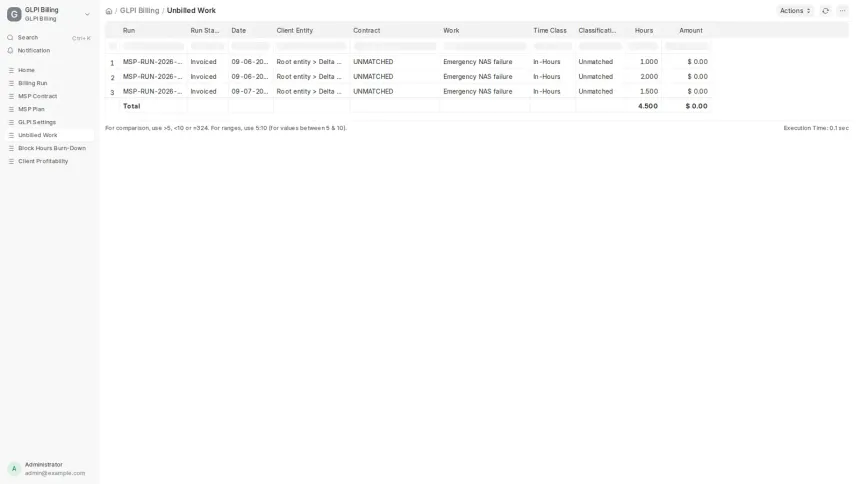Viewport: 860px width, 484px height.
Task: Click the Run Status column header
Action: (x=207, y=31)
